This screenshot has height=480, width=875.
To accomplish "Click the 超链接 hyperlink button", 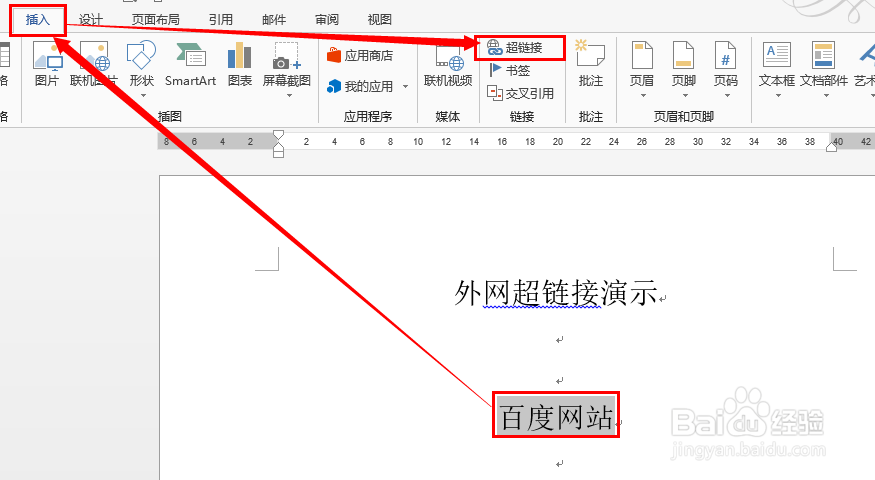I will coord(515,48).
